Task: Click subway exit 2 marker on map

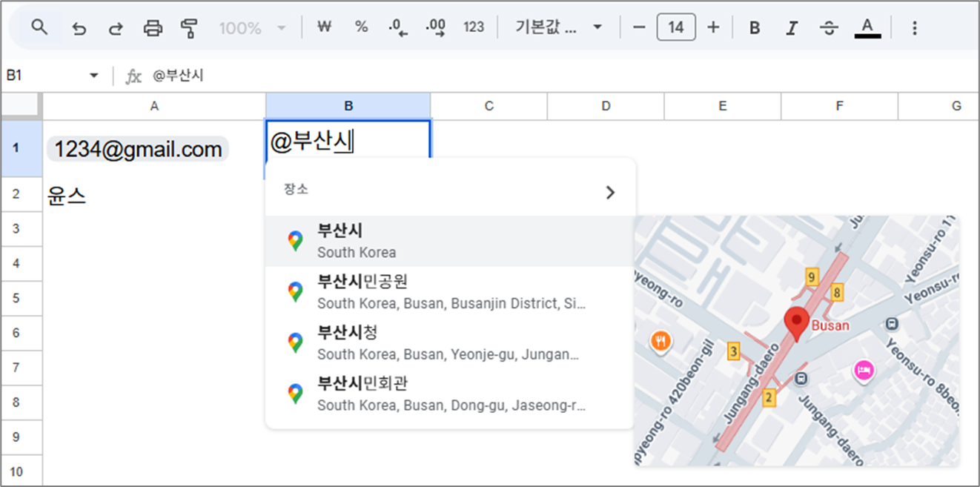Action: tap(768, 398)
